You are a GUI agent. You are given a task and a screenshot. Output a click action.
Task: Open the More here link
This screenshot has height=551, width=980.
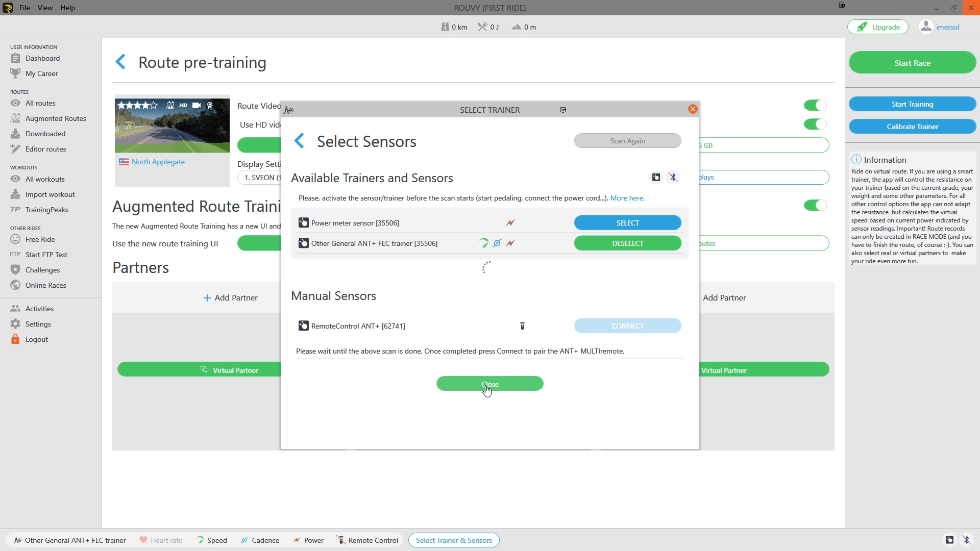(627, 198)
